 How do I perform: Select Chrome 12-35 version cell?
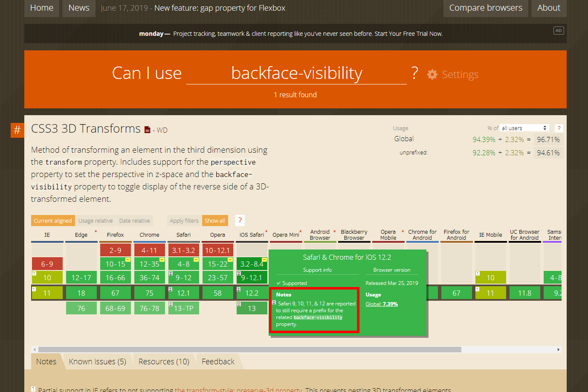pyautogui.click(x=150, y=264)
